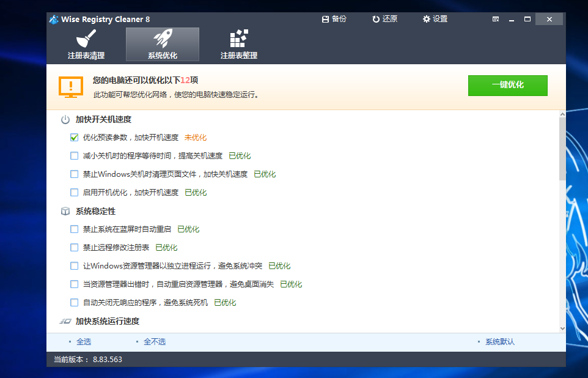Switch to the 注册表整理 tab
This screenshot has height=378, width=588.
tap(239, 44)
